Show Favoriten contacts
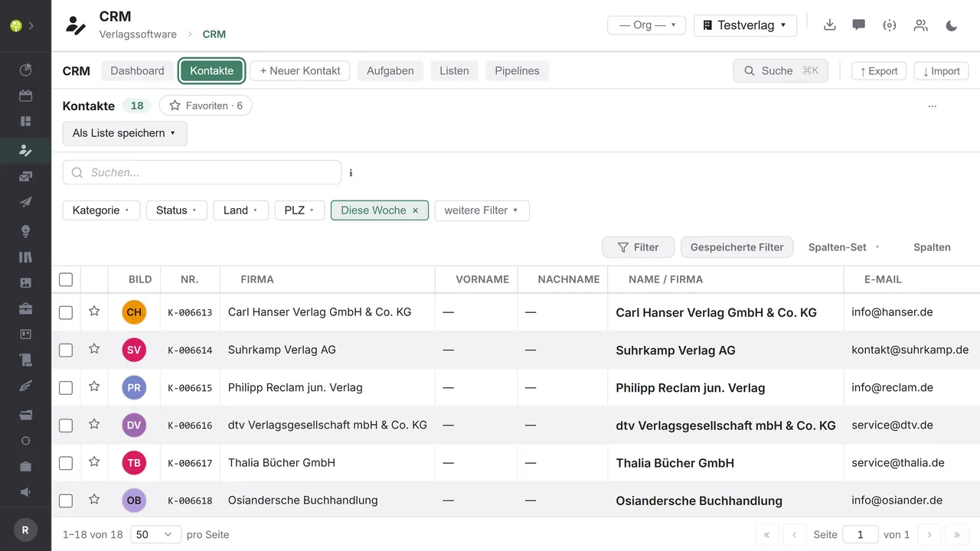The width and height of the screenshot is (980, 551). (x=206, y=106)
